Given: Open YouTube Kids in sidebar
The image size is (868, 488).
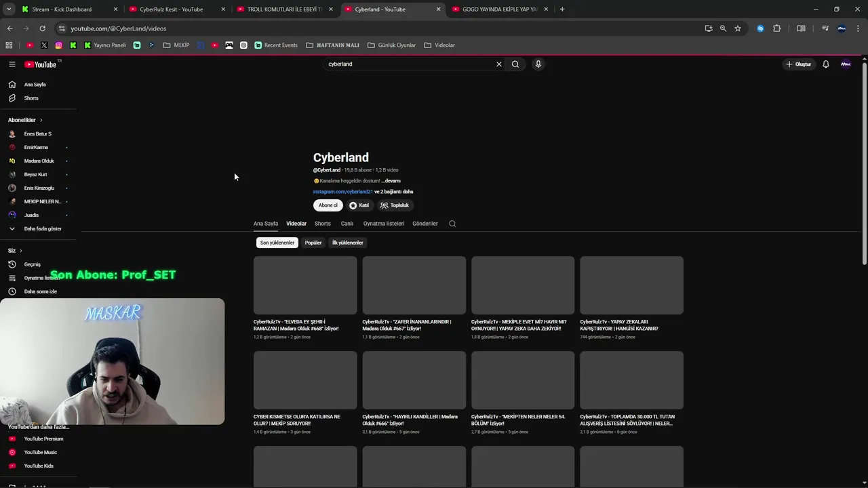Looking at the screenshot, I should (x=39, y=466).
